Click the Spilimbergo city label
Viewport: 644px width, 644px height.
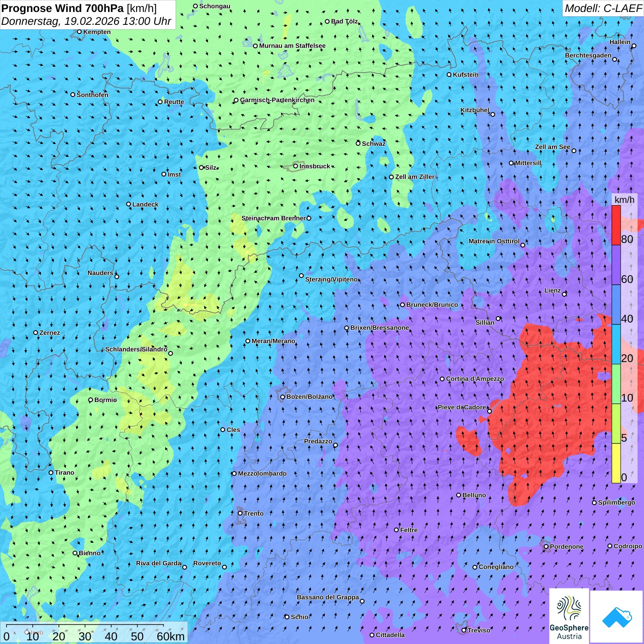coord(616,502)
